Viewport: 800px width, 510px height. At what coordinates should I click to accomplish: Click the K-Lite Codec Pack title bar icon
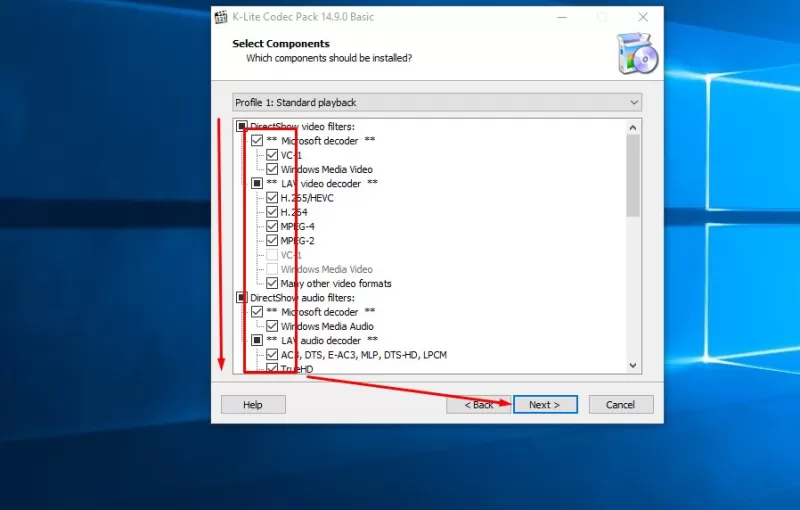click(221, 17)
